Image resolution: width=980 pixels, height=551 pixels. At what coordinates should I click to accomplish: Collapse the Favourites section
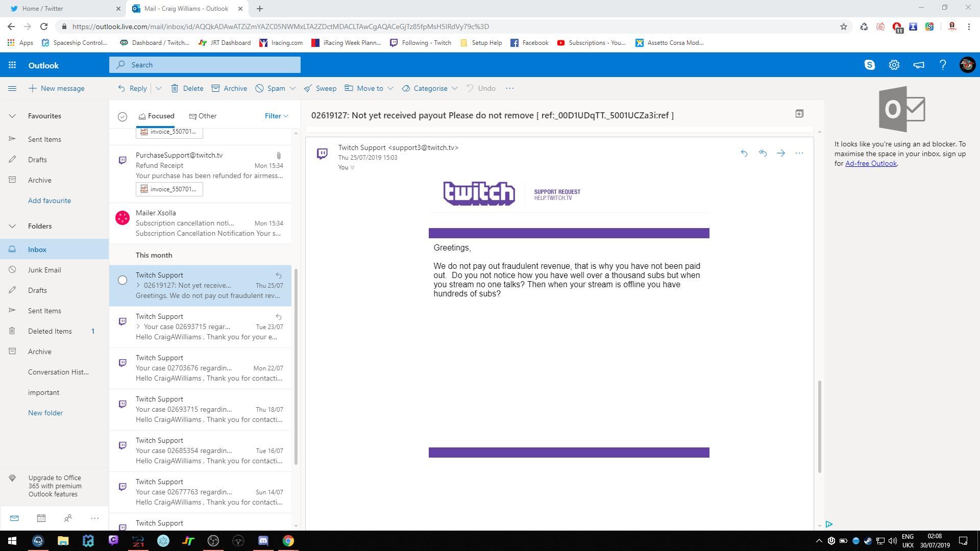[x=12, y=116]
